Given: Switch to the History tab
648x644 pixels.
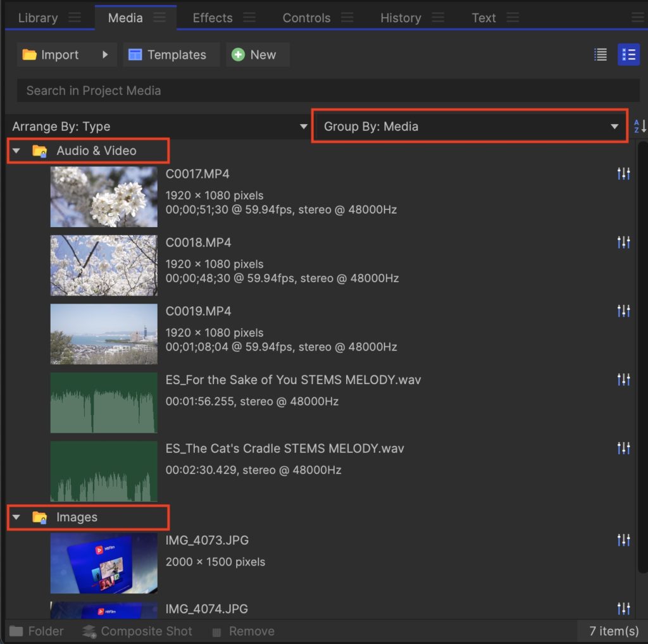Looking at the screenshot, I should click(x=400, y=18).
